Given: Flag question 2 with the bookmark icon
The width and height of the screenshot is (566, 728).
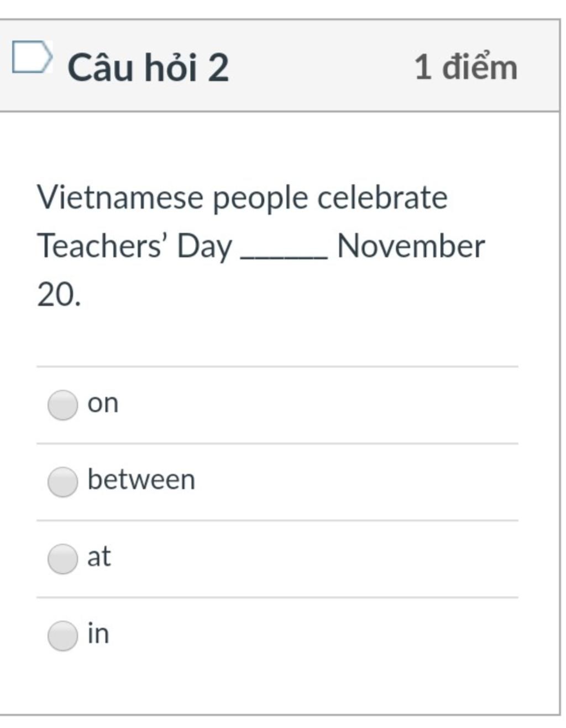Looking at the screenshot, I should pos(33,57).
